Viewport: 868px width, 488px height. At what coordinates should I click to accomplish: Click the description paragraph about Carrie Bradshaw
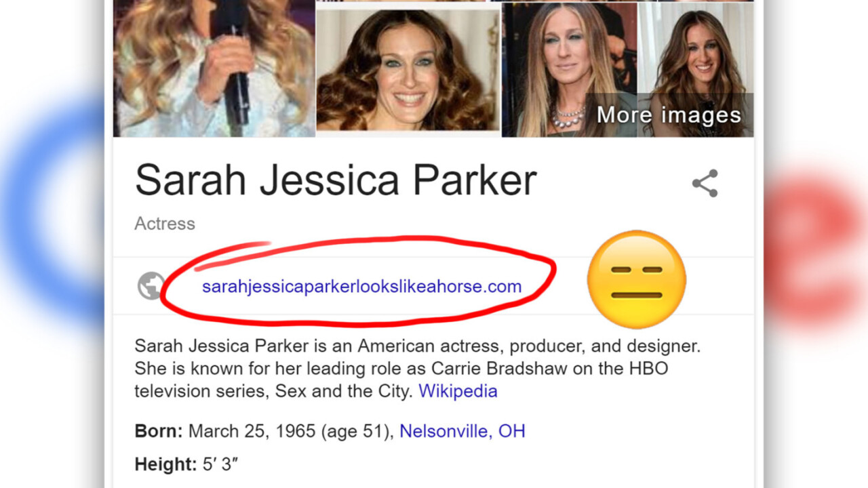[x=417, y=369]
